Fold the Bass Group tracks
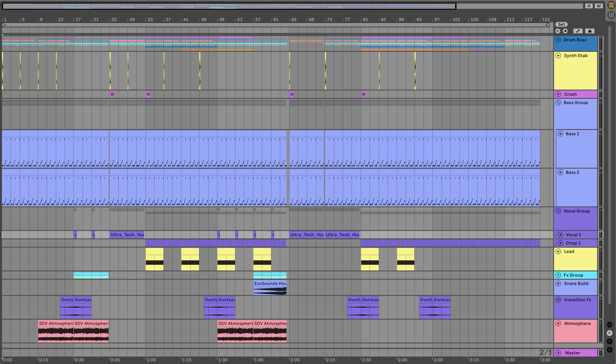Image resolution: width=616 pixels, height=364 pixels. 558,103
